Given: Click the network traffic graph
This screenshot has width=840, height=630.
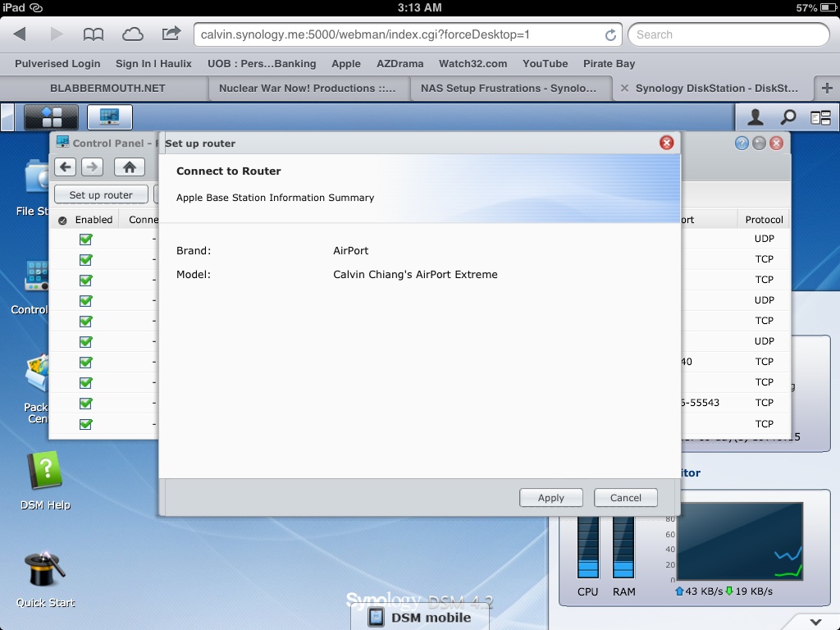Looking at the screenshot, I should tap(740, 541).
